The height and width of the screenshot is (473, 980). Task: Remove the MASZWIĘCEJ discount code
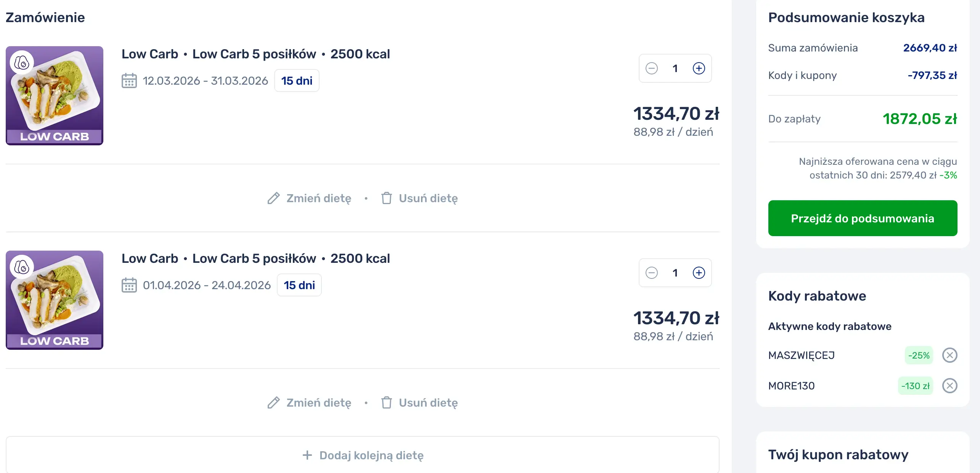pyautogui.click(x=949, y=356)
